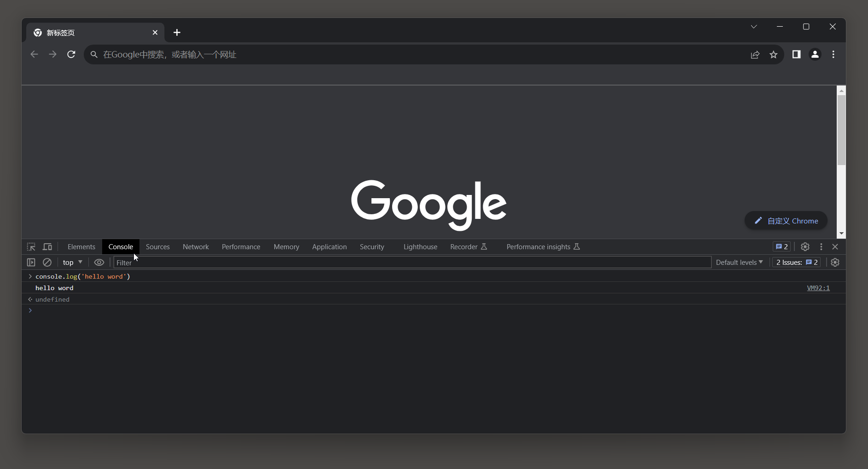Focus the console Filter input
The width and height of the screenshot is (868, 469).
412,263
